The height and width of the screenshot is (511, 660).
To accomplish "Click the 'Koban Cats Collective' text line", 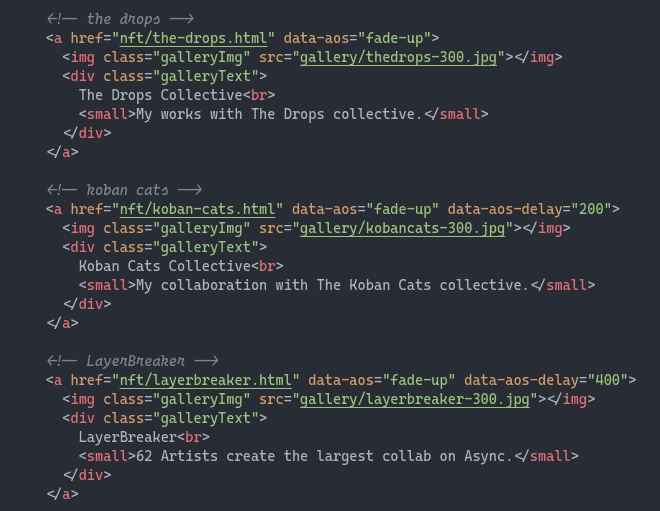I will pyautogui.click(x=181, y=266).
